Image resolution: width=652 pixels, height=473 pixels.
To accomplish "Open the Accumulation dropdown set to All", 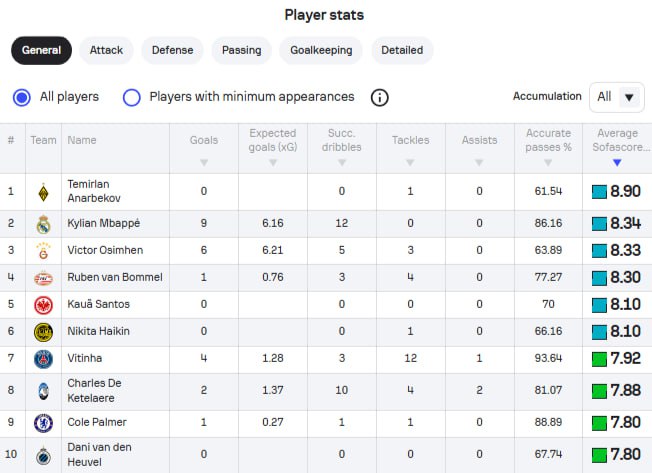I will pyautogui.click(x=617, y=97).
